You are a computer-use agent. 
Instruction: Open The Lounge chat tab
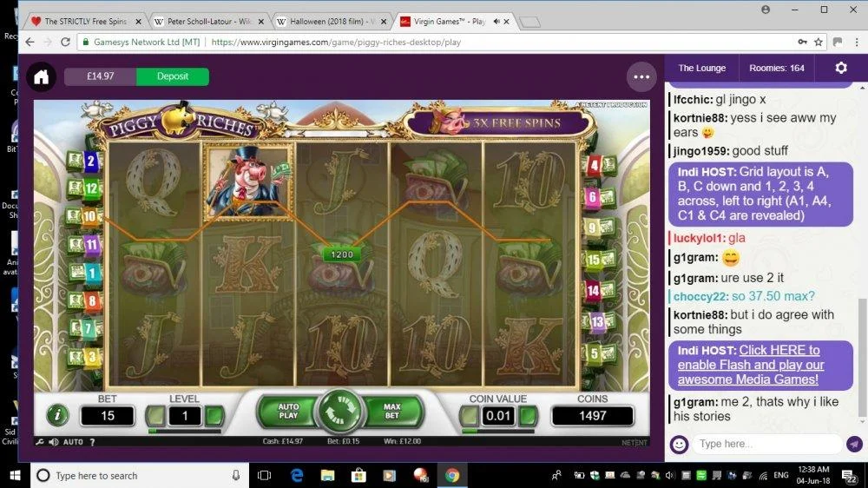pos(701,68)
